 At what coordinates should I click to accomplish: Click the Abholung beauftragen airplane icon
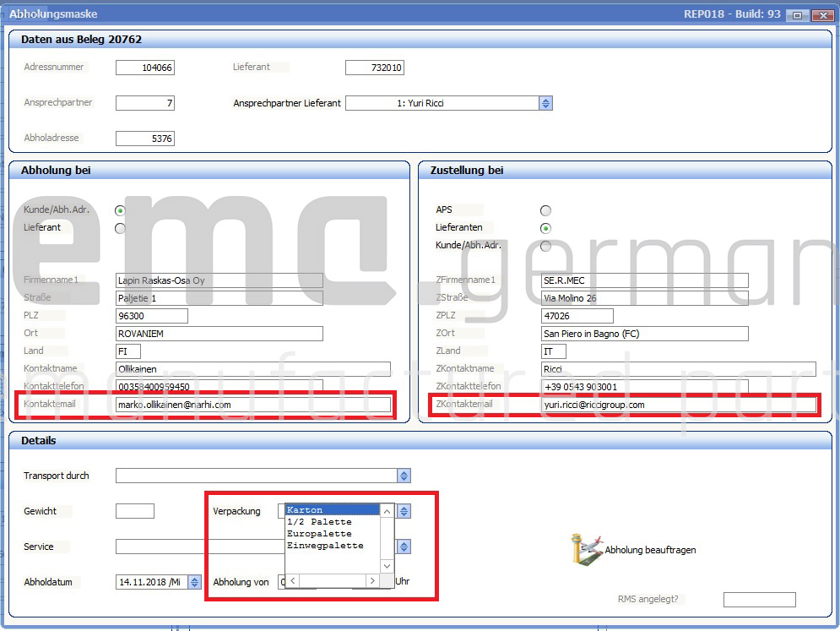pyautogui.click(x=587, y=548)
